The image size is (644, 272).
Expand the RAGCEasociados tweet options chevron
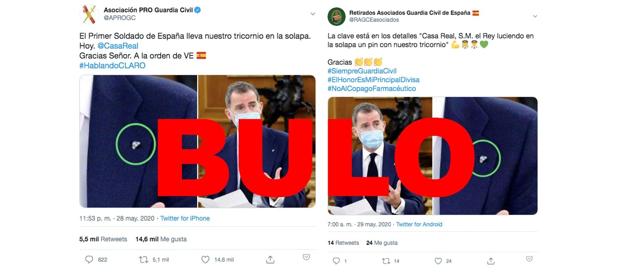point(535,17)
